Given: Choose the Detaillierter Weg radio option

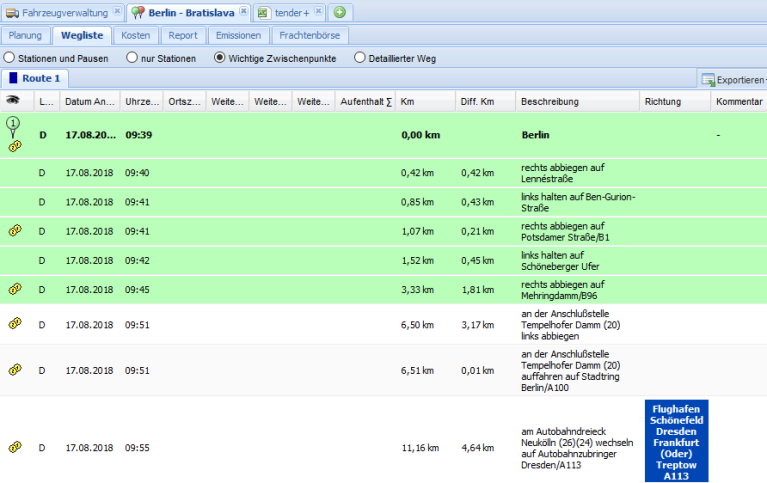Looking at the screenshot, I should click(x=360, y=58).
